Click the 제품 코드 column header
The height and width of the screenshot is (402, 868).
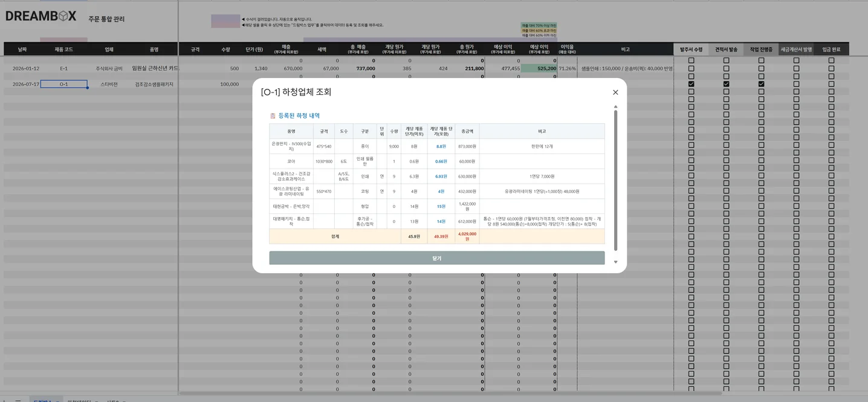63,49
